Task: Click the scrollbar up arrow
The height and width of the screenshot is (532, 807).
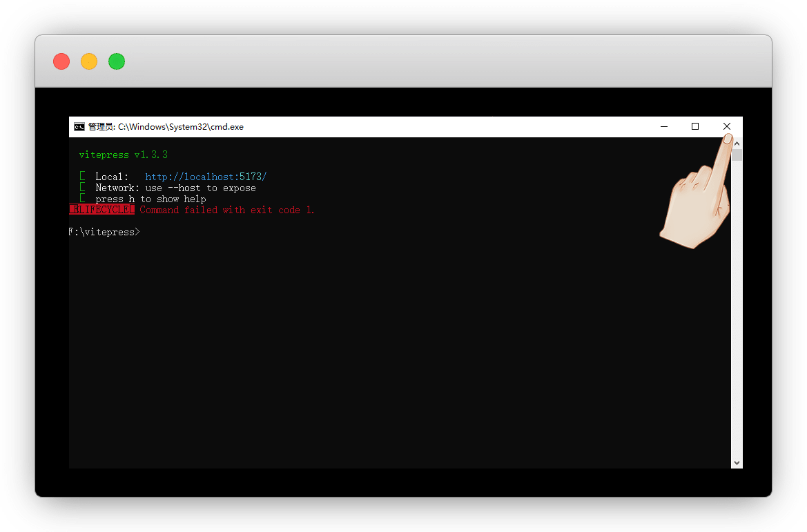Action: (x=737, y=144)
